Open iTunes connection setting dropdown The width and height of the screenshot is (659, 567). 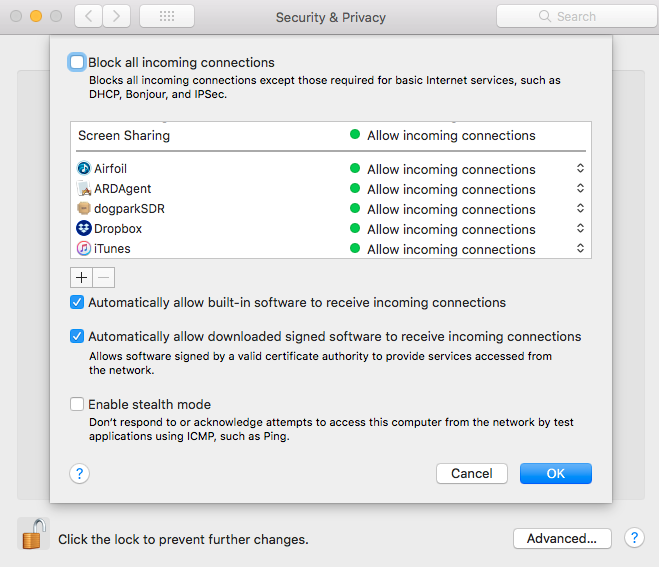click(580, 249)
